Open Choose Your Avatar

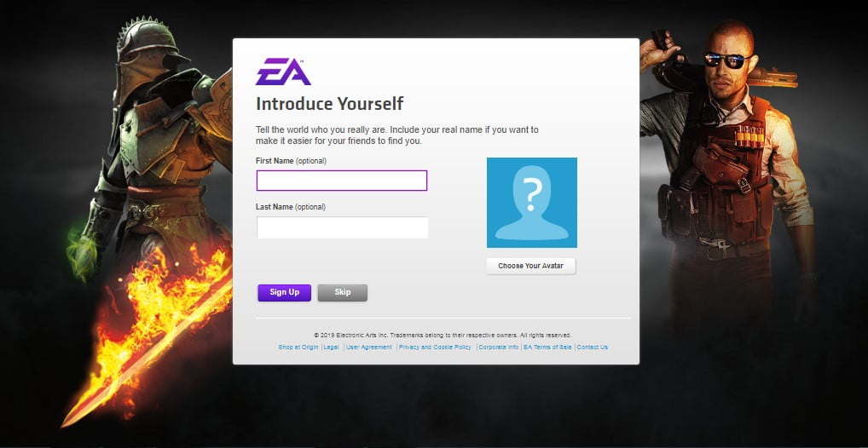(x=531, y=266)
